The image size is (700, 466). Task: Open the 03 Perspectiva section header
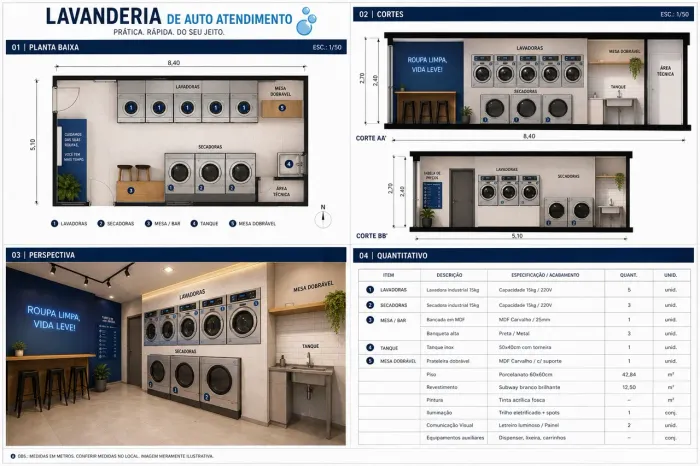[176, 255]
